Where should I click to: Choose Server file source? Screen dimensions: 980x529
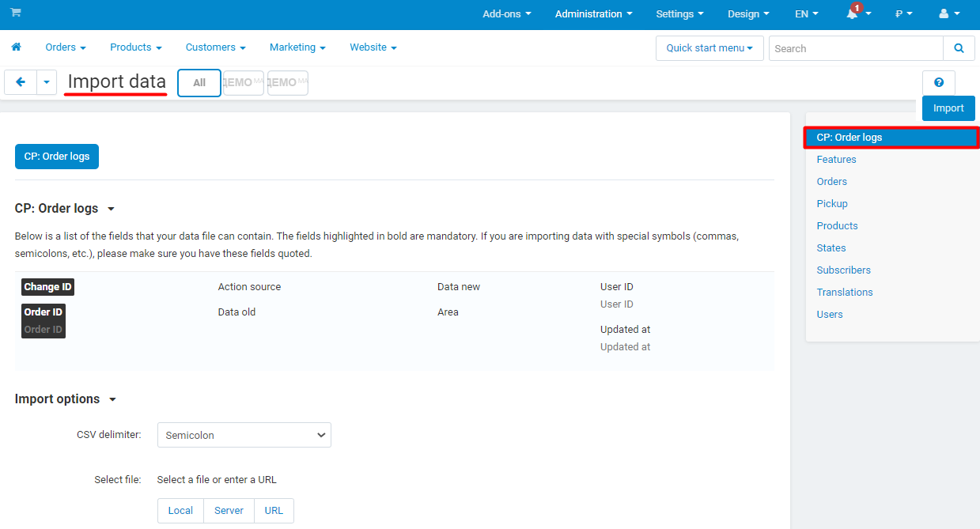point(229,511)
